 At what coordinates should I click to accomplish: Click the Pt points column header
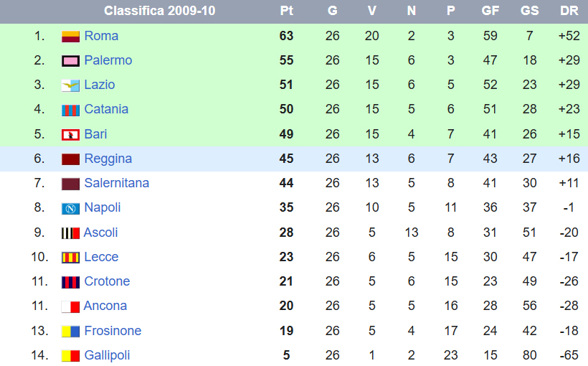coord(286,11)
